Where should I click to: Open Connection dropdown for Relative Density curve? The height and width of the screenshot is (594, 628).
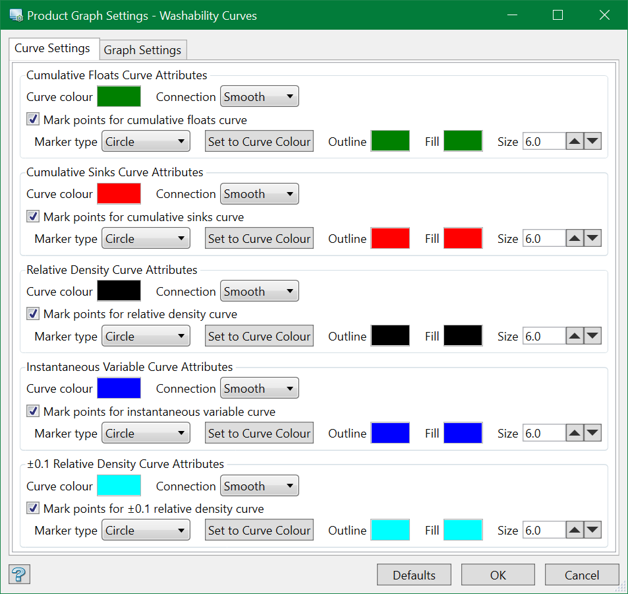(x=260, y=291)
